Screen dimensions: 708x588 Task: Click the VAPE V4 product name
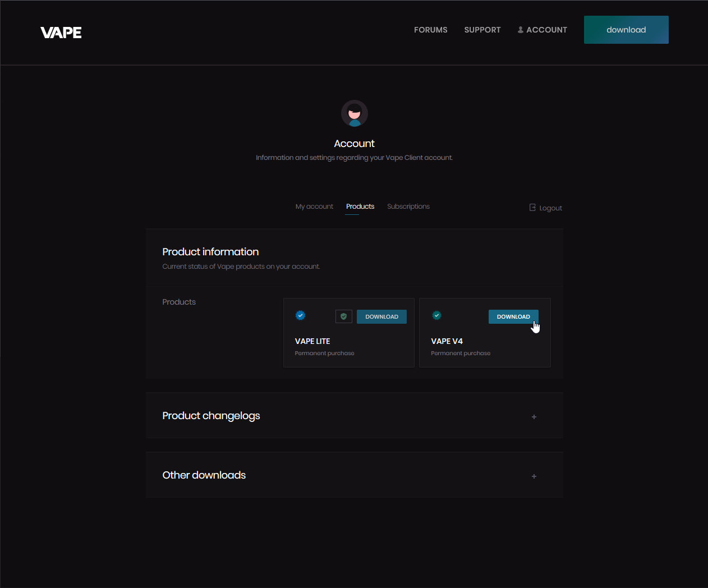(447, 341)
